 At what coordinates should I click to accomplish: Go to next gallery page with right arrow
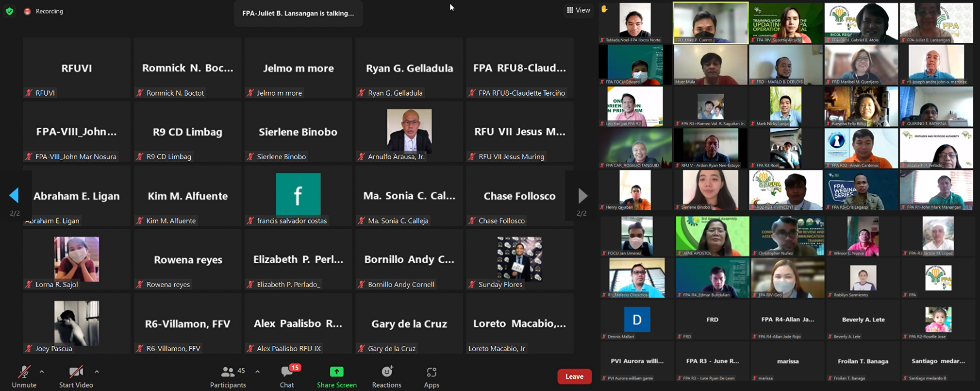[x=582, y=196]
